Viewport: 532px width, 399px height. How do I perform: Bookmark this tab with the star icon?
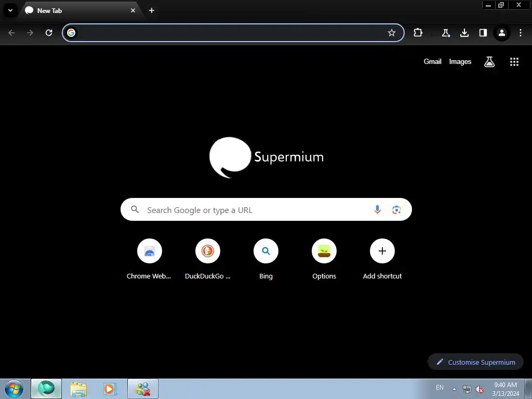tap(392, 33)
